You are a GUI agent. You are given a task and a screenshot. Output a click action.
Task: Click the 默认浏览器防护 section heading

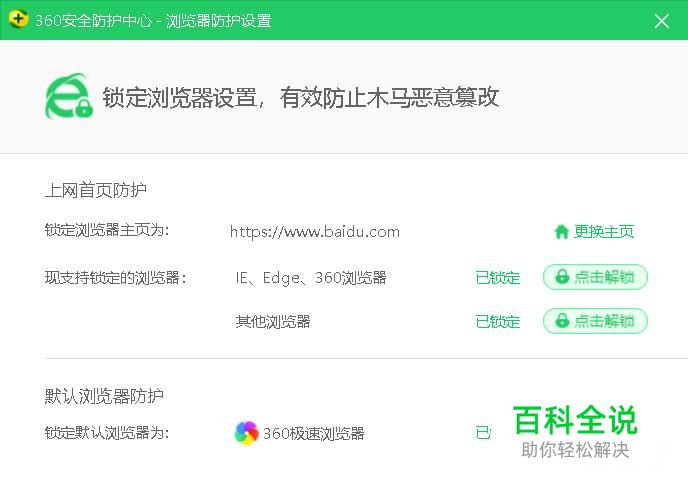[x=104, y=396]
